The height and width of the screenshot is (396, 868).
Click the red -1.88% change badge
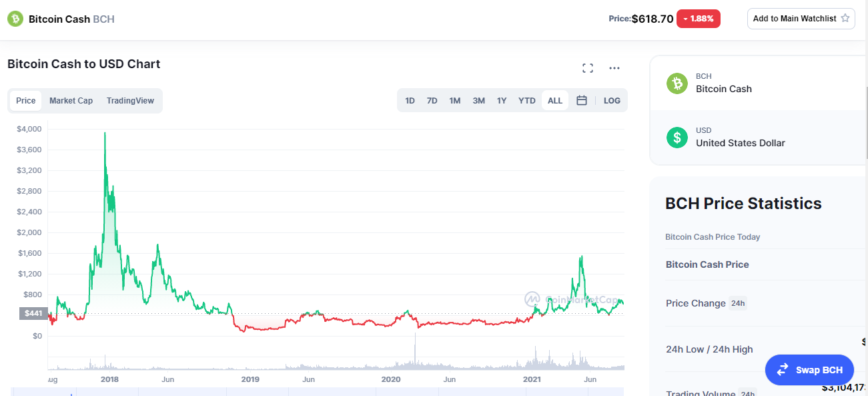pos(699,19)
